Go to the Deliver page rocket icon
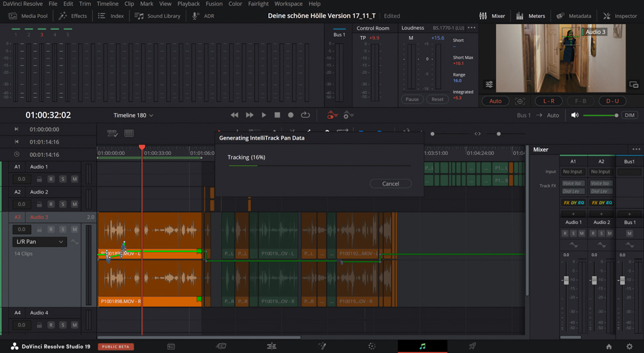This screenshot has width=644, height=353. 472,346
